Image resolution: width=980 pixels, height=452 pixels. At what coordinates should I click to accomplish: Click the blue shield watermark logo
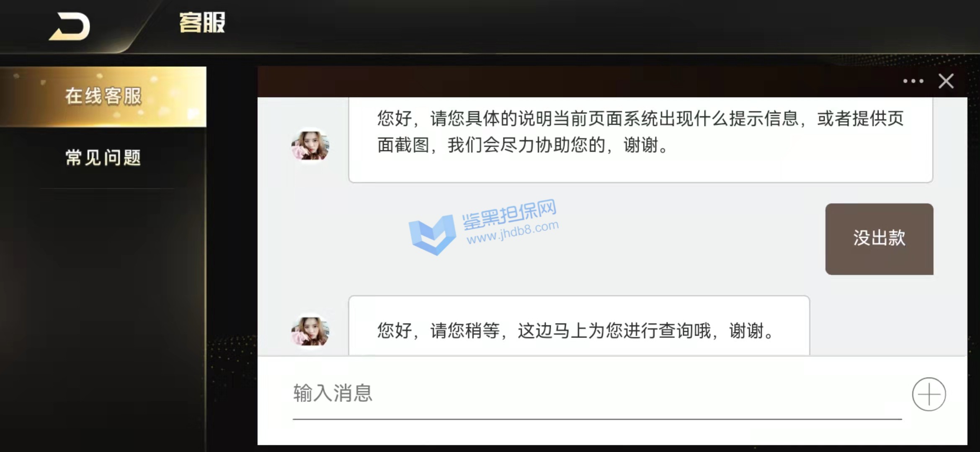(x=432, y=235)
